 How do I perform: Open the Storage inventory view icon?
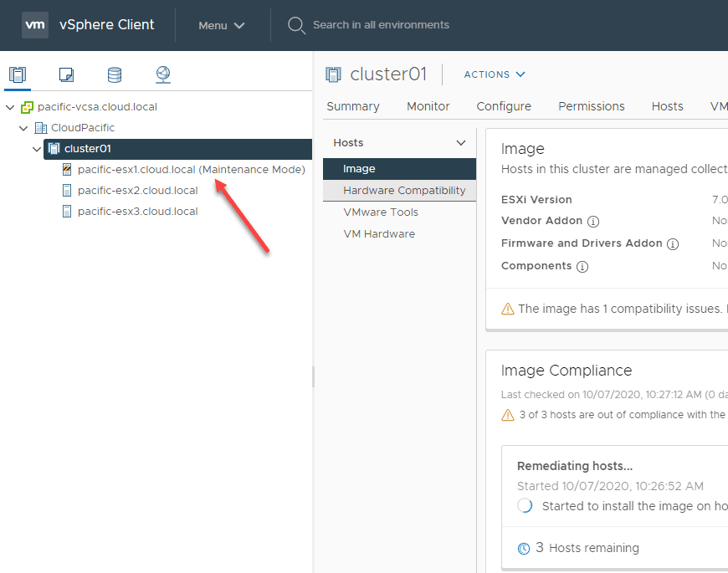[115, 74]
